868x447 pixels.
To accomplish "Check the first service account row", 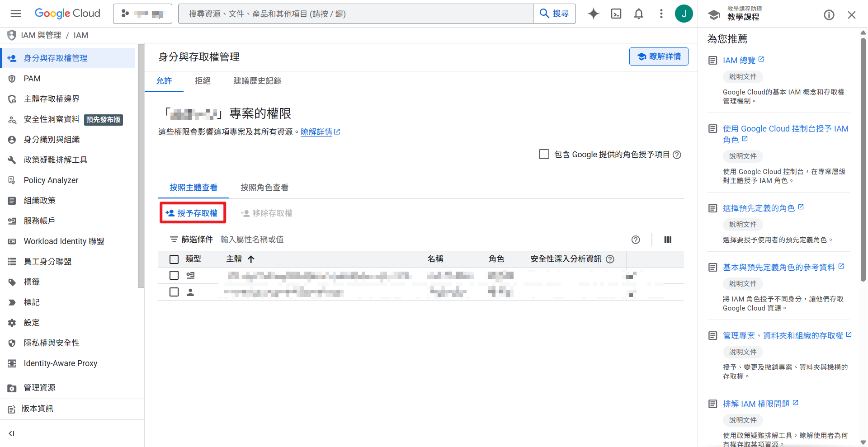I will [x=174, y=275].
